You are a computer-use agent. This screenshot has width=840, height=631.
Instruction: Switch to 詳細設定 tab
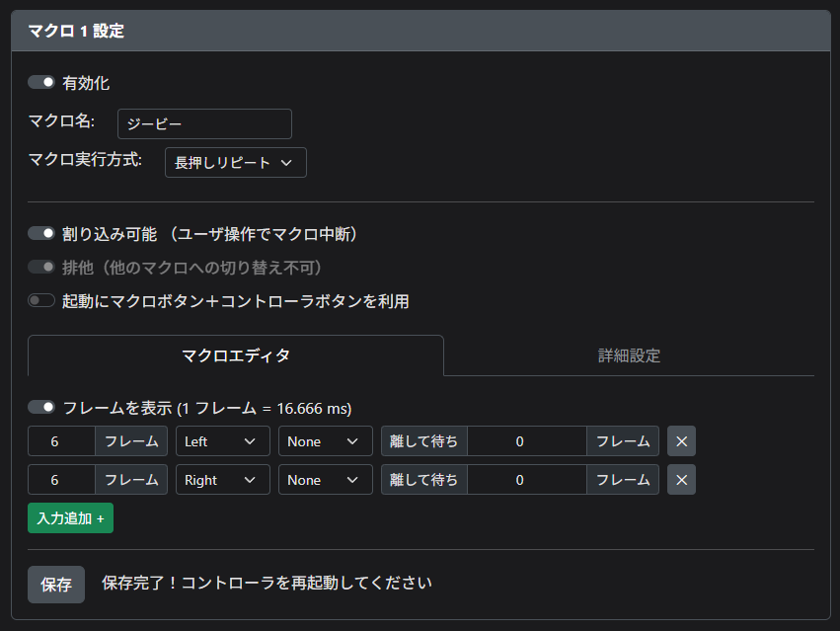click(x=629, y=355)
